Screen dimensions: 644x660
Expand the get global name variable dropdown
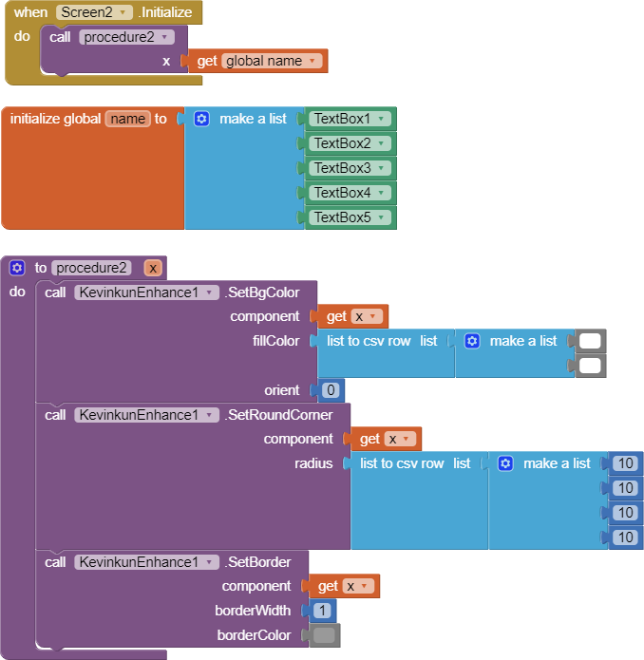[313, 61]
